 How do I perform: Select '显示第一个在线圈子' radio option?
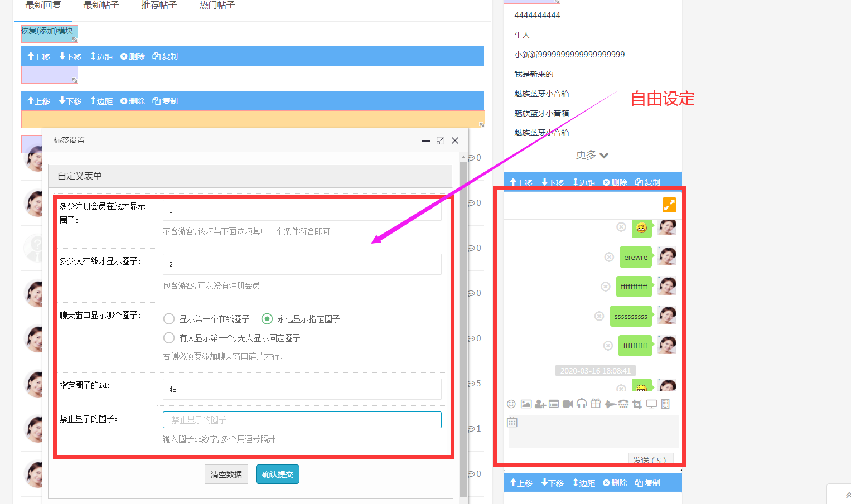(x=169, y=319)
